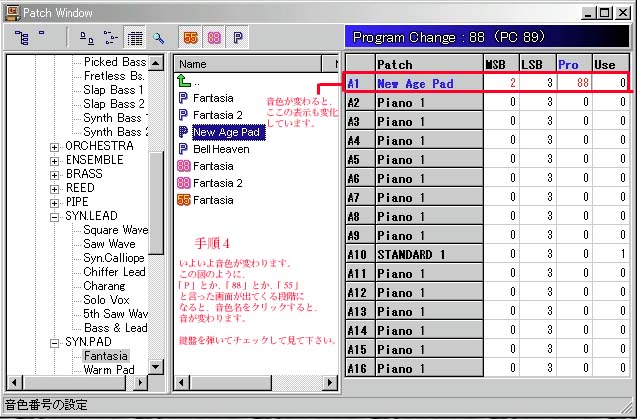Toggle the orange 55 map filter icon
Viewport: 637px width, 419px height.
click(x=190, y=38)
